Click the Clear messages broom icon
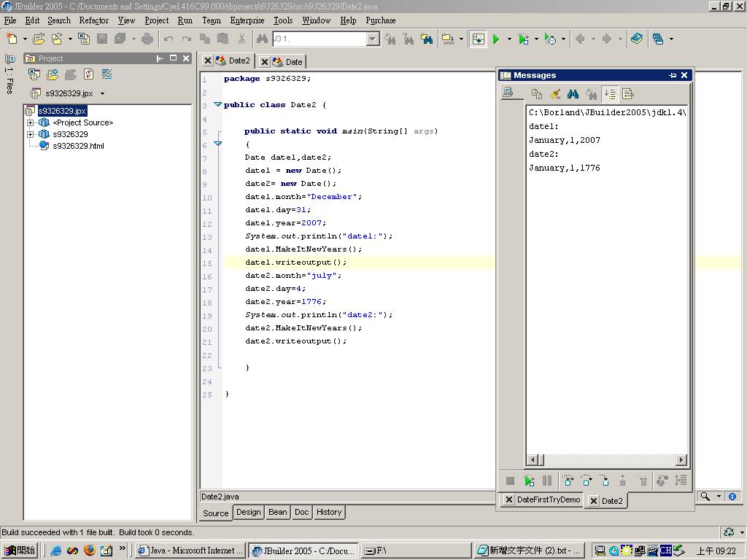The height and width of the screenshot is (560, 747). (x=555, y=94)
